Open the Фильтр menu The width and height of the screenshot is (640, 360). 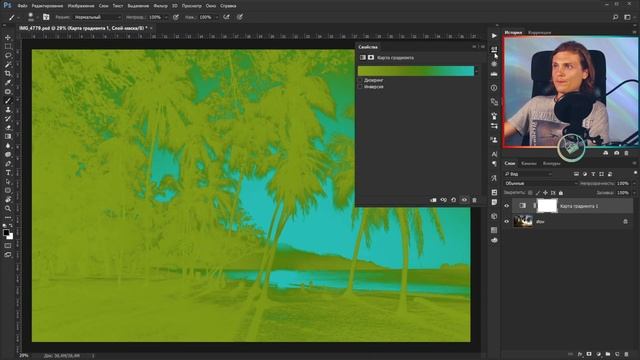click(x=160, y=6)
